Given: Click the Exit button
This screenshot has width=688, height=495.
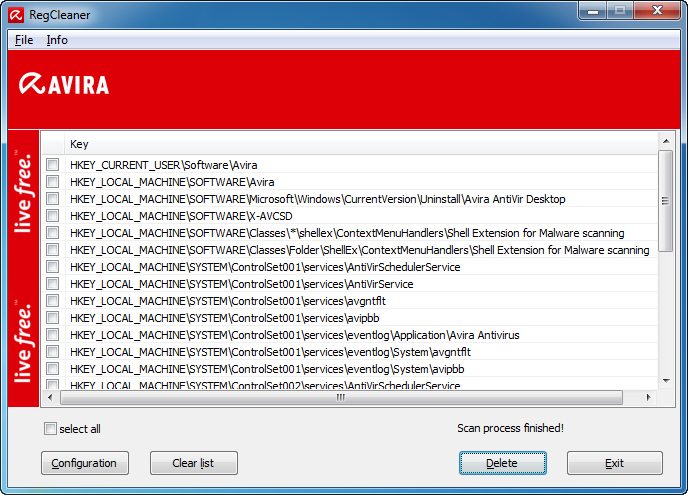Looking at the screenshot, I should click(614, 463).
